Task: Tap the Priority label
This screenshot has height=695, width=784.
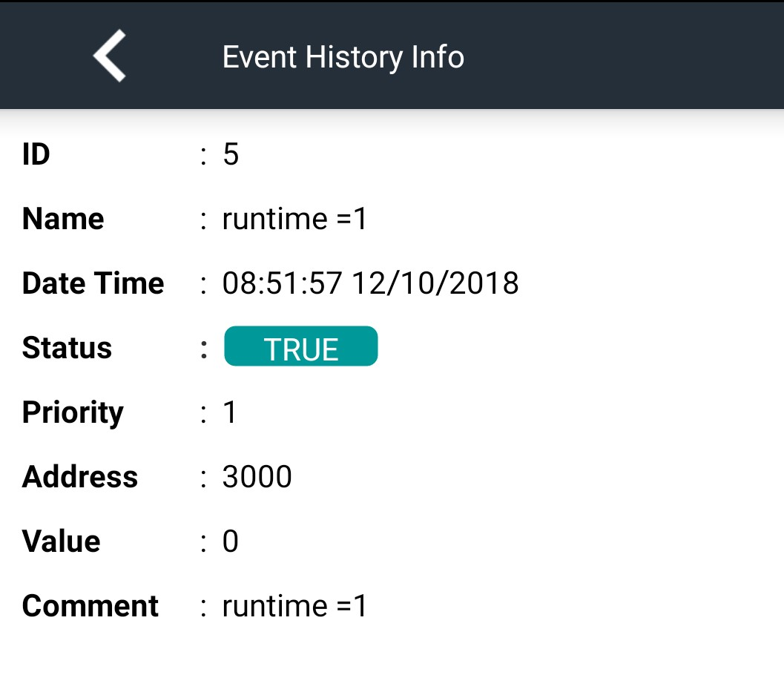Action: (73, 413)
